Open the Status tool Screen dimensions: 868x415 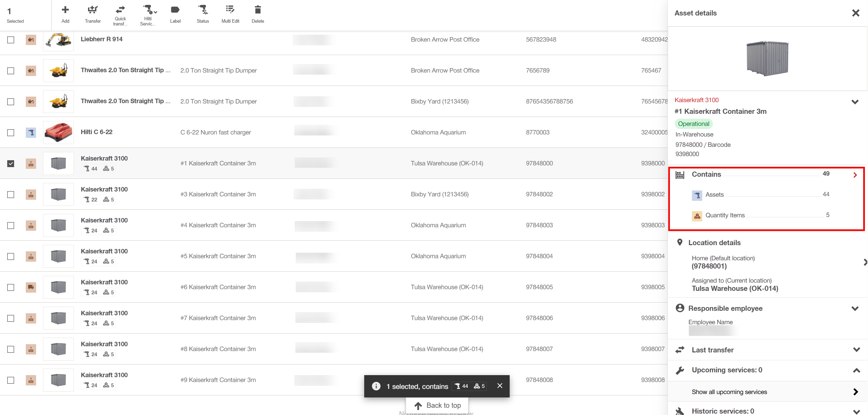click(203, 14)
